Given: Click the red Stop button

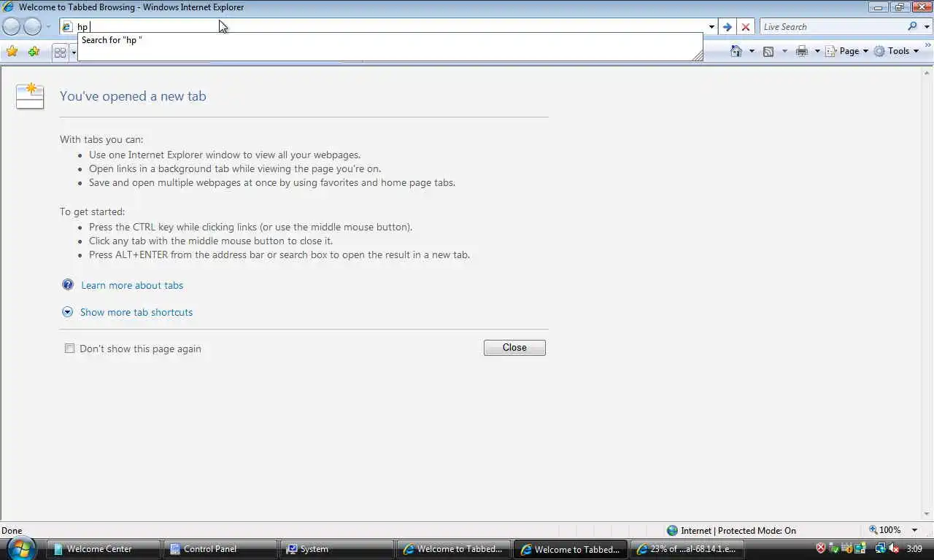Looking at the screenshot, I should click(745, 27).
